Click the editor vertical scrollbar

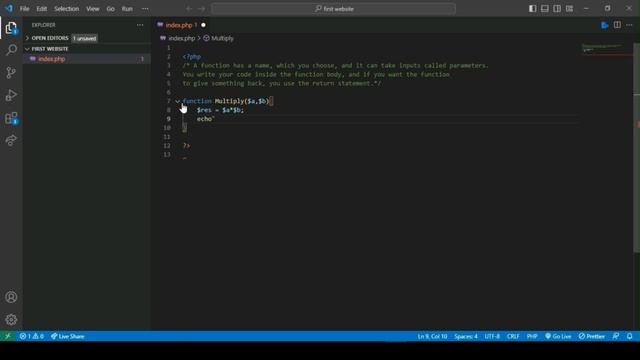(x=637, y=148)
